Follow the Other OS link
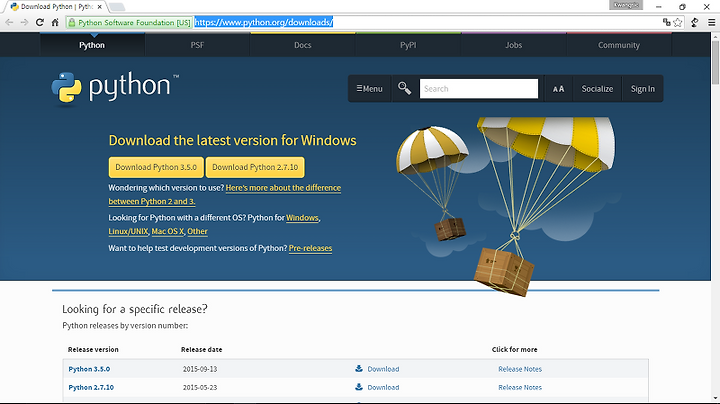 [x=197, y=231]
